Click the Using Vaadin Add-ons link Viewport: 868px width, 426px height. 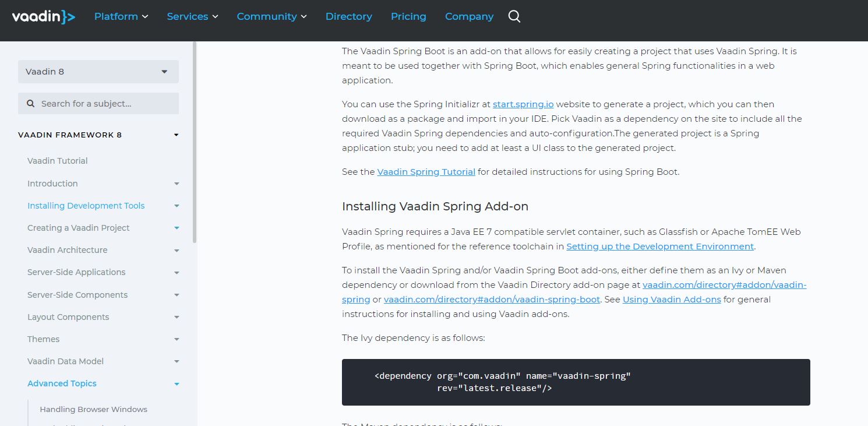(x=671, y=299)
